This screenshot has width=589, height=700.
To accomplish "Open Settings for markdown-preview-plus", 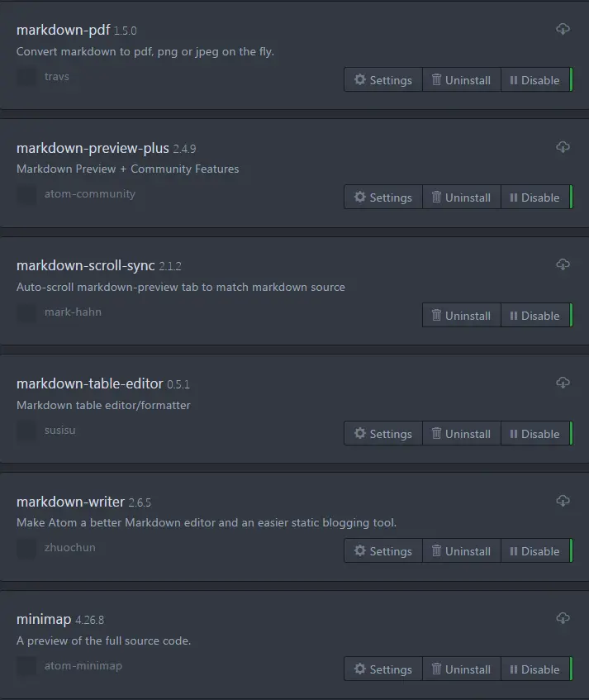I will click(383, 198).
